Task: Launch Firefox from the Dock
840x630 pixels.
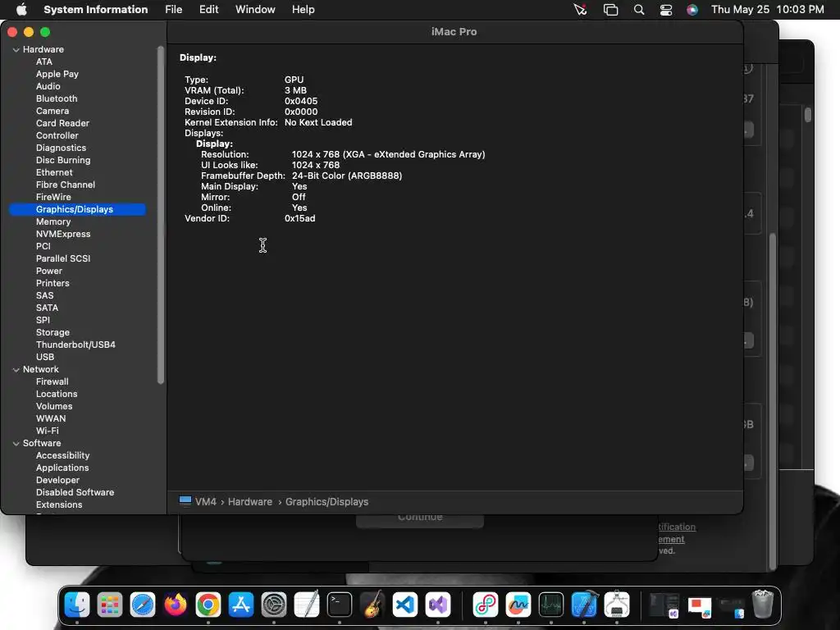Action: (176, 605)
